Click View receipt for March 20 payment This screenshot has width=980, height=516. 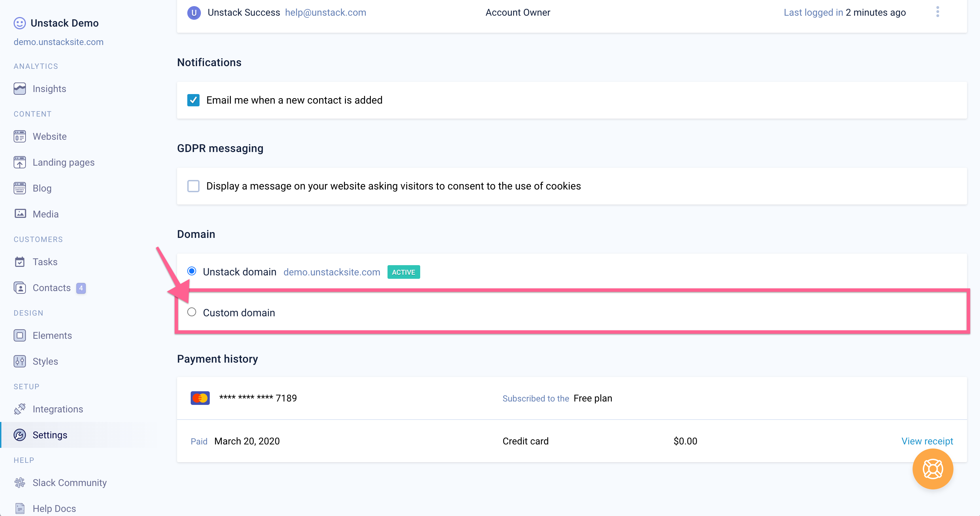click(927, 441)
